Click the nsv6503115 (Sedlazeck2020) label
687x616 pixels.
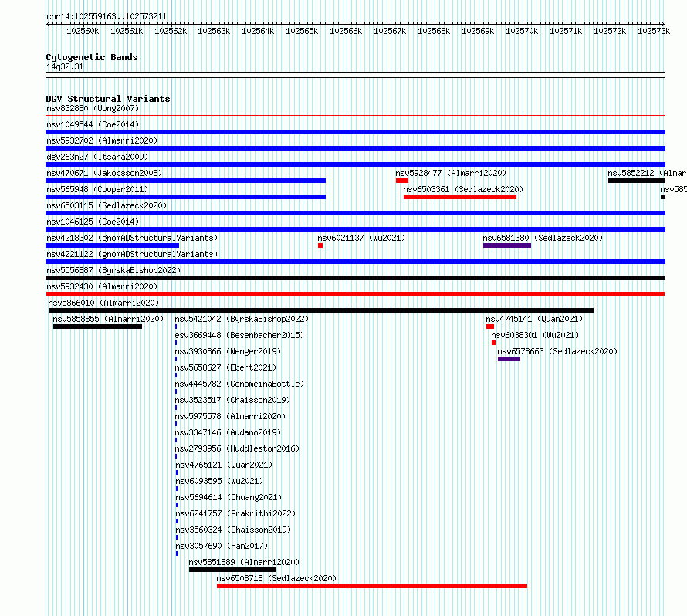tap(107, 205)
